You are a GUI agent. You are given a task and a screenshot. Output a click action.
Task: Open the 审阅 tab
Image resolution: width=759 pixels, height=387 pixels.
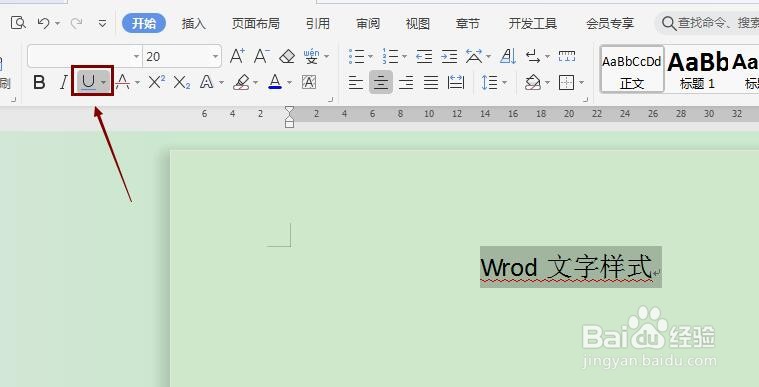pyautogui.click(x=368, y=23)
